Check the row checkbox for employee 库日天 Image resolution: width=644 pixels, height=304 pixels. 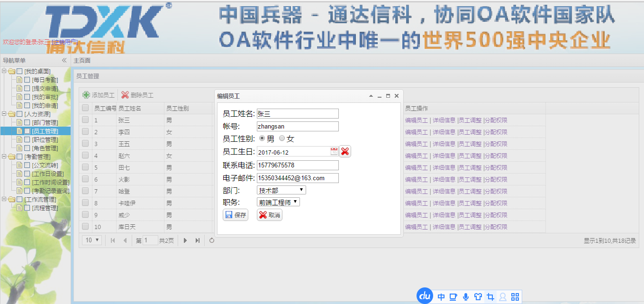(x=85, y=227)
